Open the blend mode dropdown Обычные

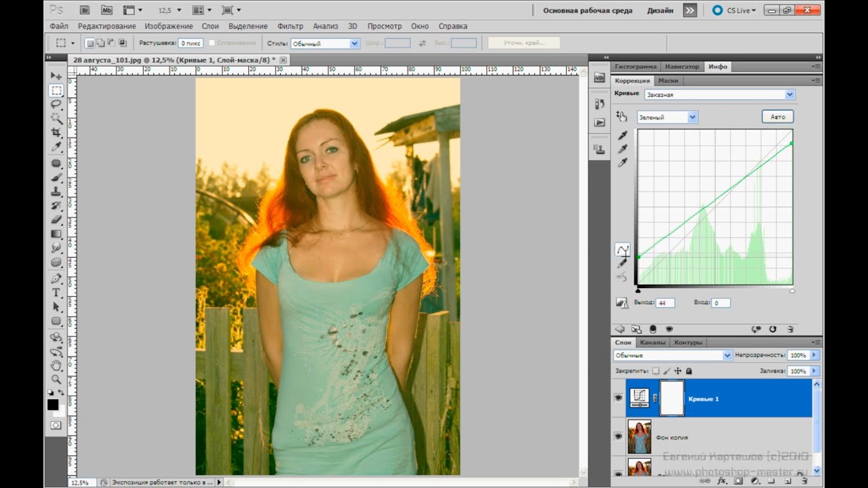tap(673, 355)
